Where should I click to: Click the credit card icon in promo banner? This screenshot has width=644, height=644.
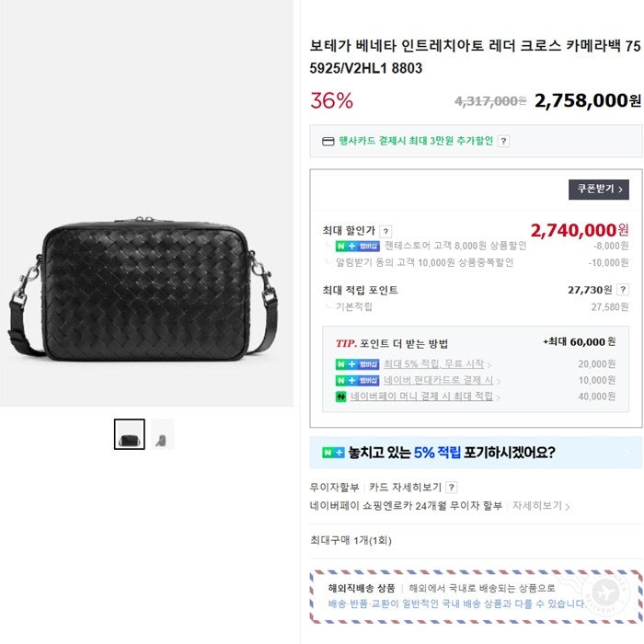[x=328, y=142]
